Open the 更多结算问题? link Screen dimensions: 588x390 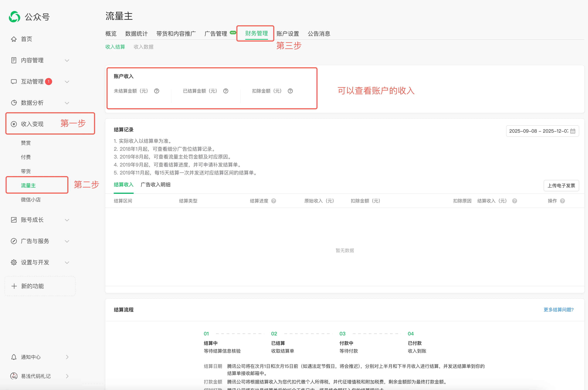[558, 310]
